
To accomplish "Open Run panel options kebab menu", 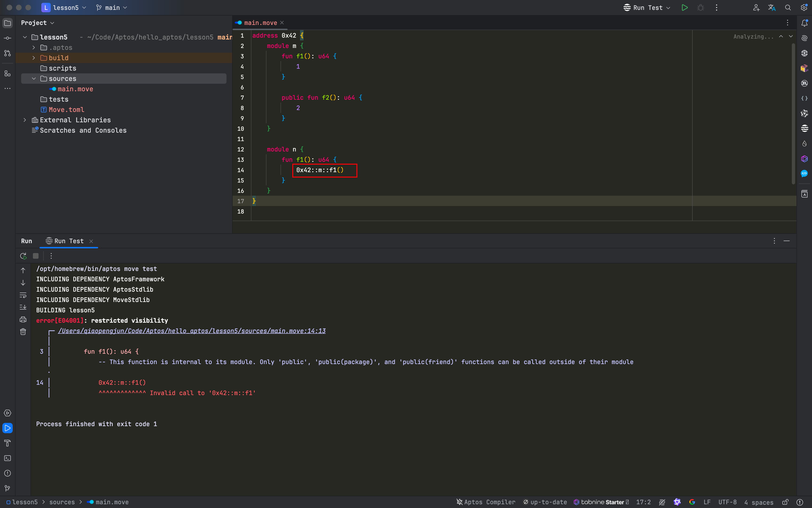I will pos(774,241).
